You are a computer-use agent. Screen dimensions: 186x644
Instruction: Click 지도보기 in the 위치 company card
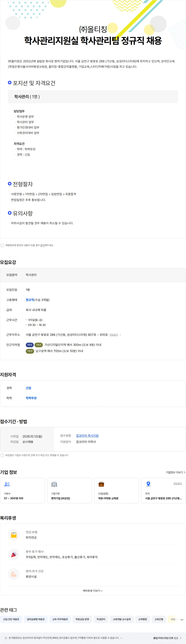177,483
